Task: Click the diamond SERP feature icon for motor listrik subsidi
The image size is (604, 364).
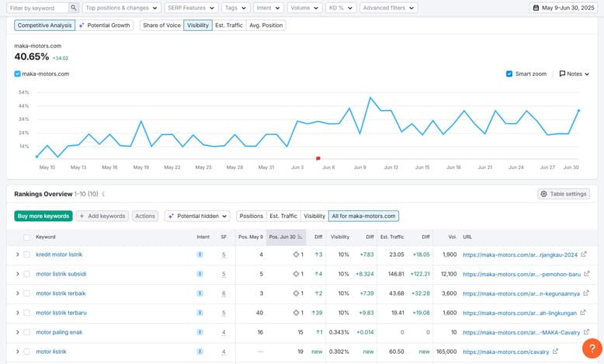Action: (x=296, y=274)
